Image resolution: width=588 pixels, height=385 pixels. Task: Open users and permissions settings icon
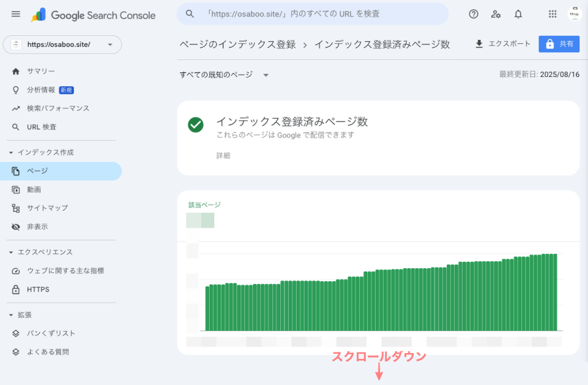click(496, 14)
